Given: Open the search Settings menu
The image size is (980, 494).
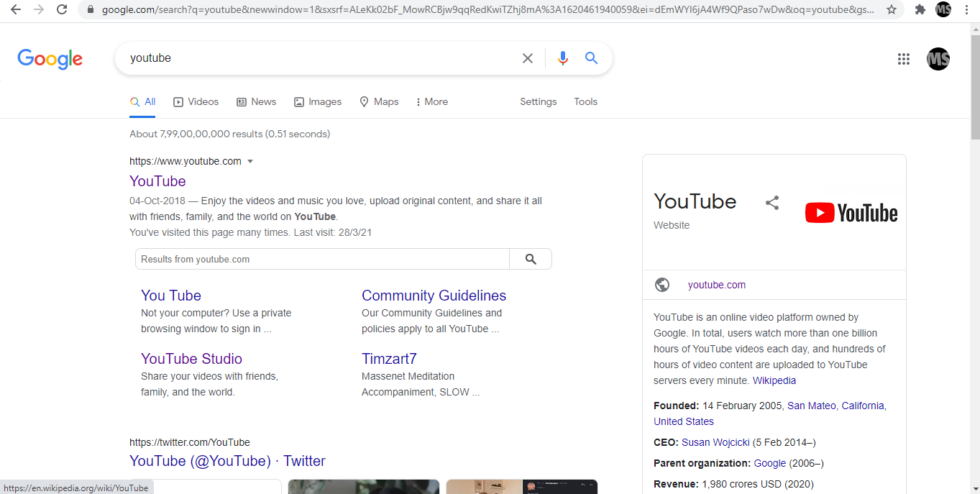Looking at the screenshot, I should point(538,101).
